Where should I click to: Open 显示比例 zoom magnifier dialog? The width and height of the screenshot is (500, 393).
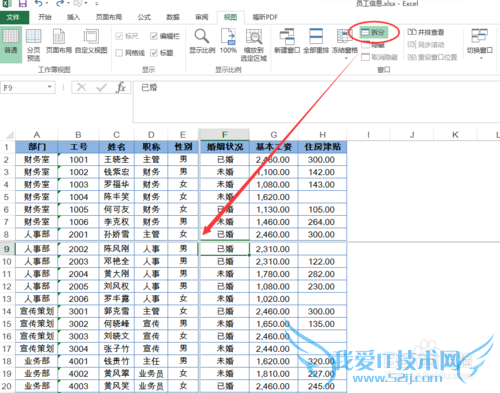[202, 41]
